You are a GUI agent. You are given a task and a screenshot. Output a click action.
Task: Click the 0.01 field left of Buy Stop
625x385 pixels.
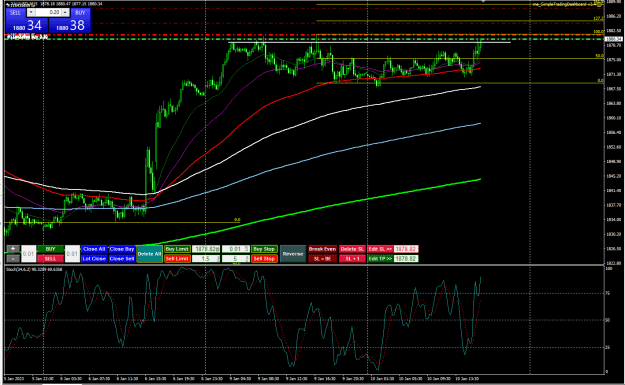pyautogui.click(x=236, y=249)
